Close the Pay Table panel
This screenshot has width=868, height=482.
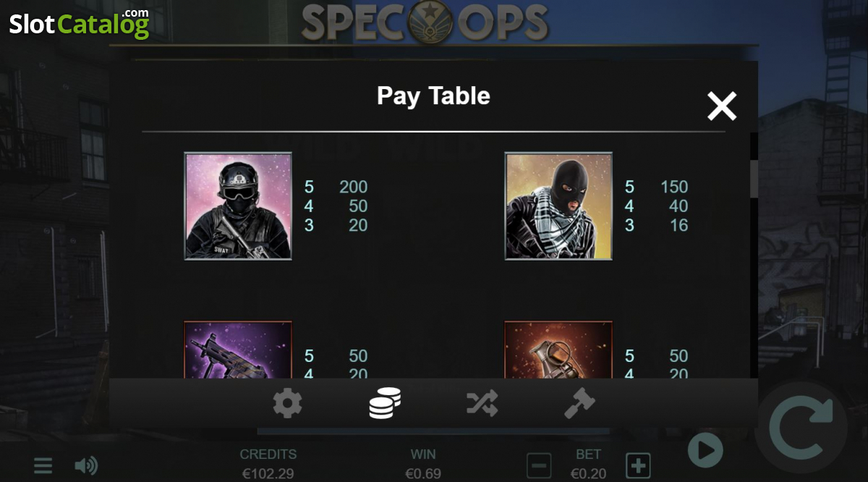(x=721, y=106)
